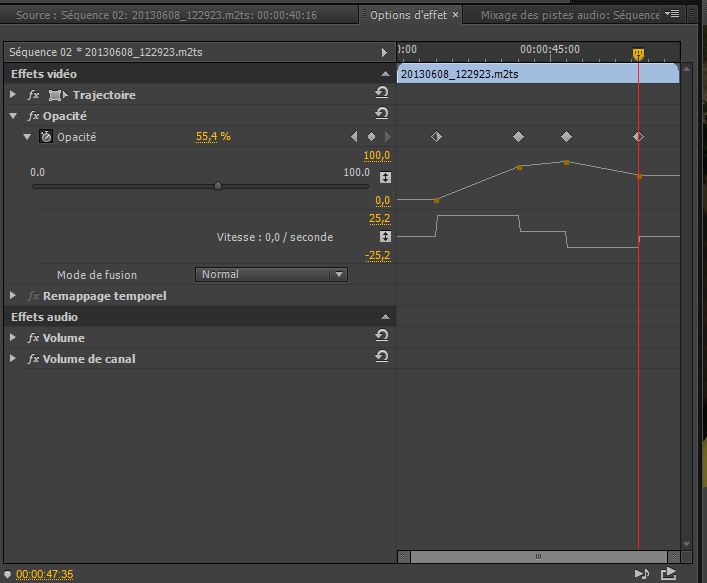This screenshot has height=583, width=707.
Task: Edit velocity minimum value -25,2
Action: [377, 255]
